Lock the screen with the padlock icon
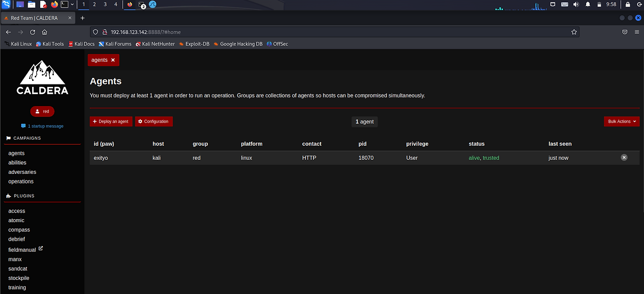This screenshot has width=644, height=294. [x=627, y=4]
